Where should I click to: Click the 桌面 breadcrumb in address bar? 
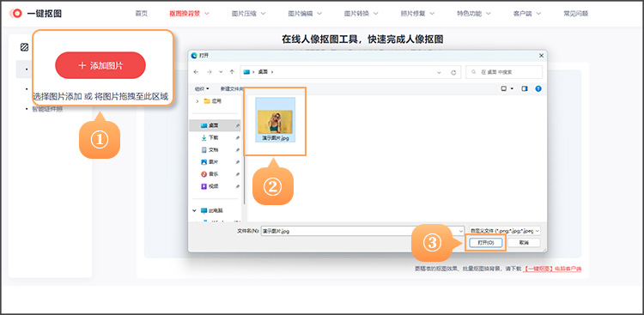[x=263, y=72]
